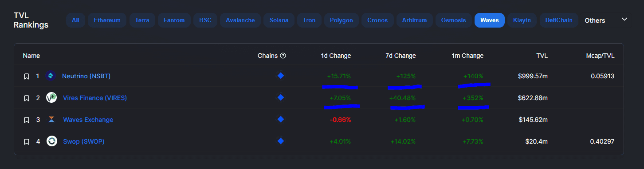
Task: Click Neutrino's +125% 7d change
Action: pyautogui.click(x=406, y=76)
